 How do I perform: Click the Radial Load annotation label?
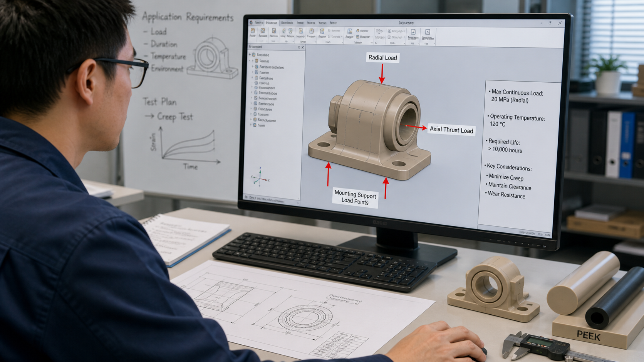382,58
